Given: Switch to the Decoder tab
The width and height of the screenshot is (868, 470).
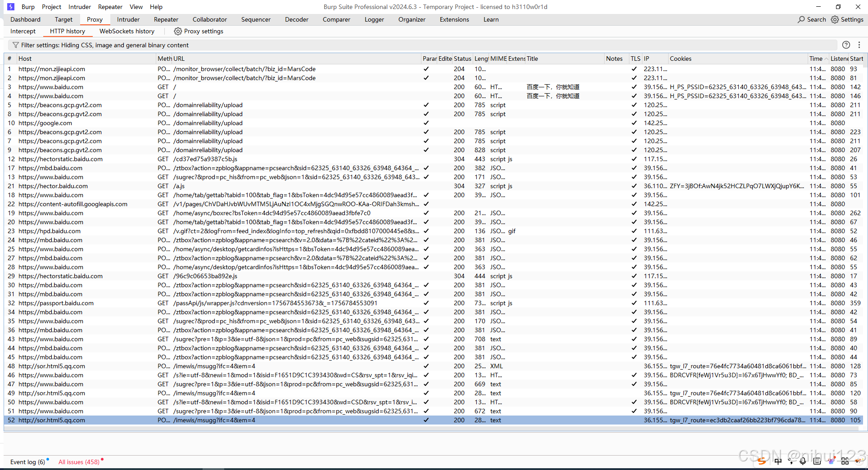Looking at the screenshot, I should pyautogui.click(x=297, y=19).
